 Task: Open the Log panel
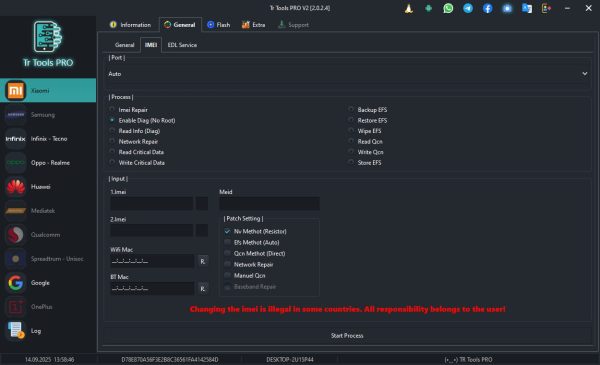click(x=48, y=331)
